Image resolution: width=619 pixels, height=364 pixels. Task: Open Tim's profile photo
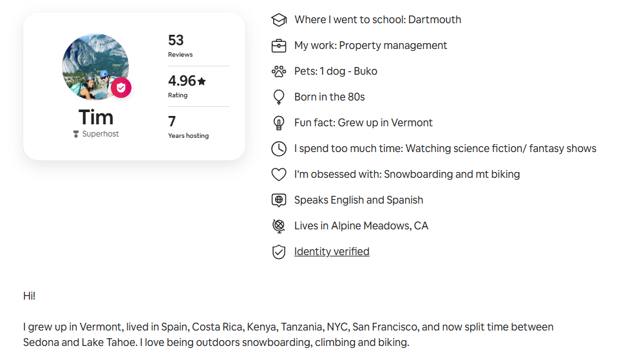pos(94,66)
